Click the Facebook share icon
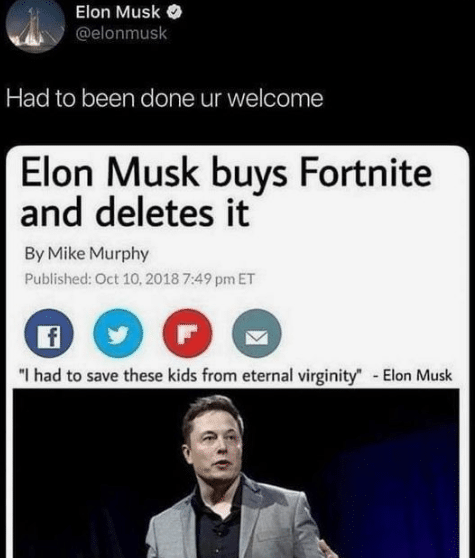 pos(49,333)
